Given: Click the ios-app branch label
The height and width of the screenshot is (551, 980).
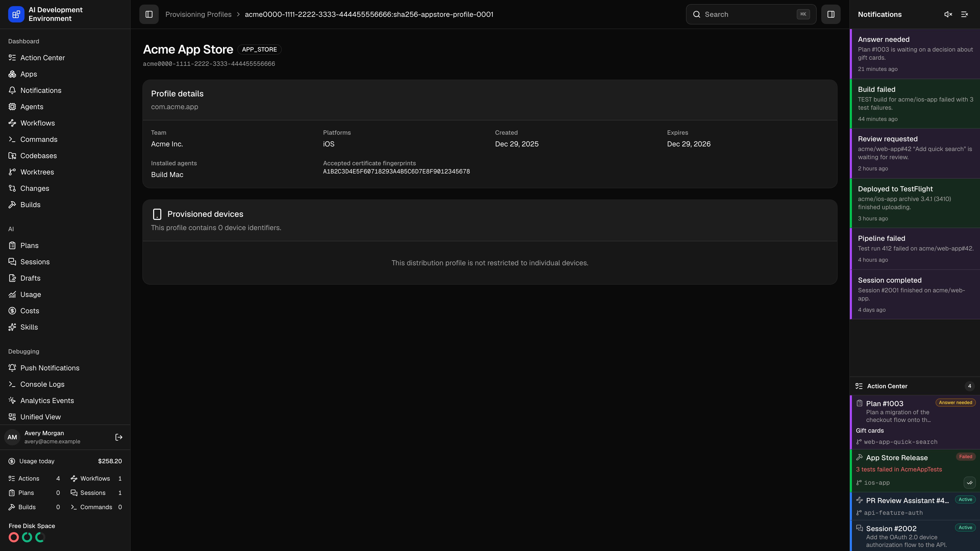Looking at the screenshot, I should [877, 483].
